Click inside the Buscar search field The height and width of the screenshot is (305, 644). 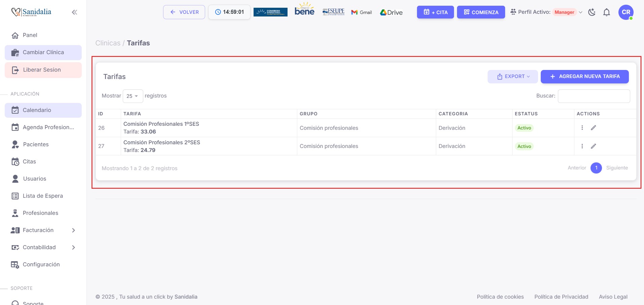[594, 96]
